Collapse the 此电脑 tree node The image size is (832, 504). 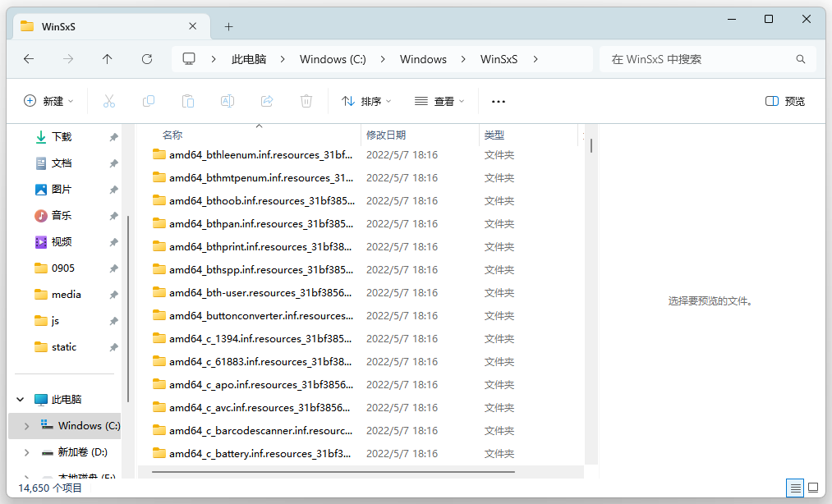tap(21, 400)
